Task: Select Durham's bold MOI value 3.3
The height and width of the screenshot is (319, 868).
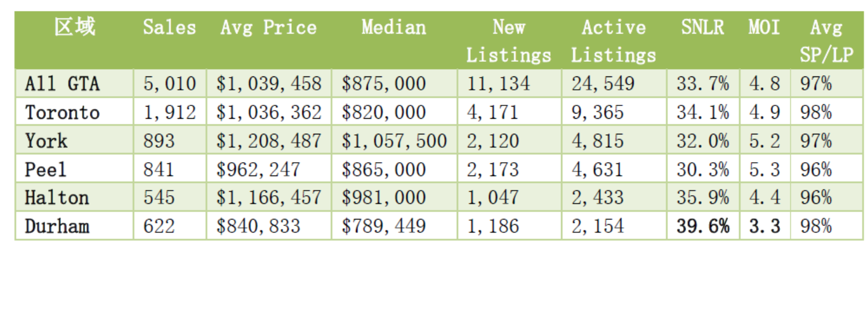Action: point(765,226)
